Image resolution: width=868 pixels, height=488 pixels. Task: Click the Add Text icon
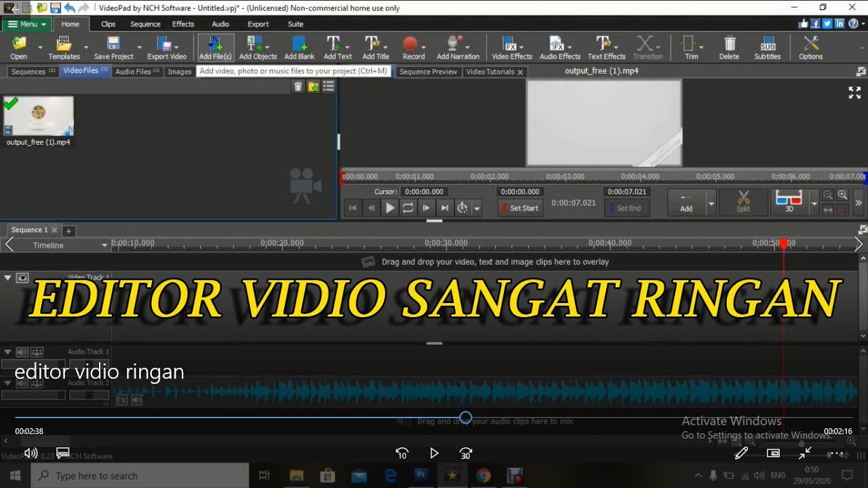pyautogui.click(x=334, y=45)
